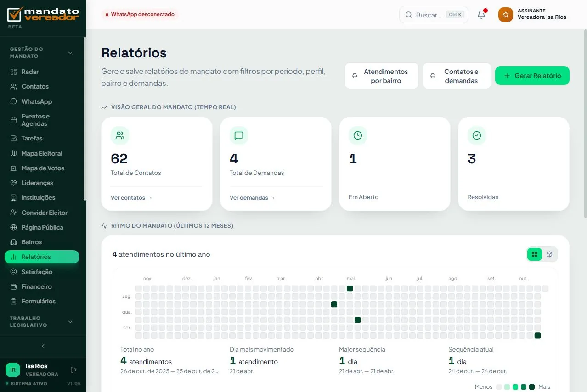The height and width of the screenshot is (392, 587).
Task: Click the subscriber star badge icon
Action: [506, 15]
